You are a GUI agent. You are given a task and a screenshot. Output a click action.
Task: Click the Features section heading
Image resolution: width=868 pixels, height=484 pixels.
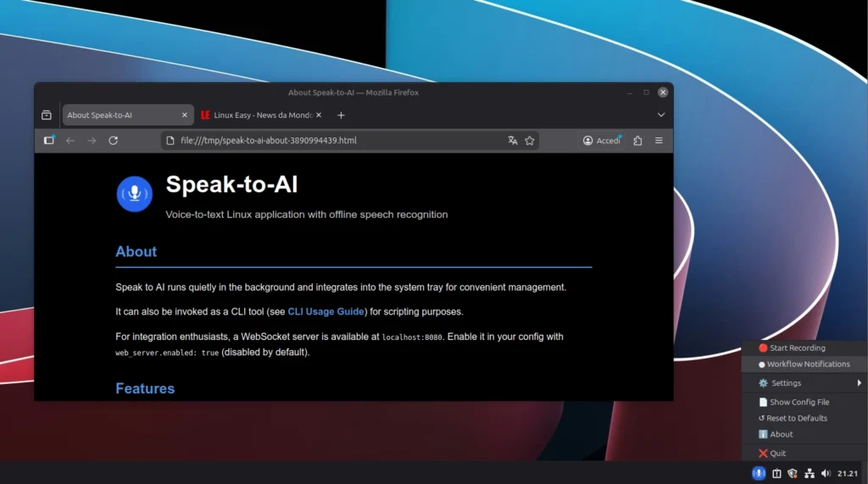[x=145, y=388]
